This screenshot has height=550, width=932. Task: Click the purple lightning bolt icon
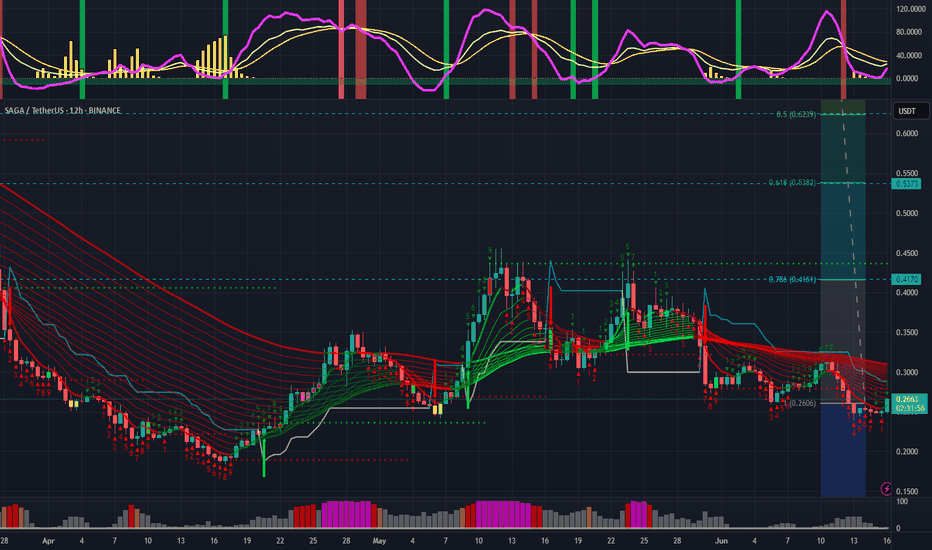pos(886,489)
